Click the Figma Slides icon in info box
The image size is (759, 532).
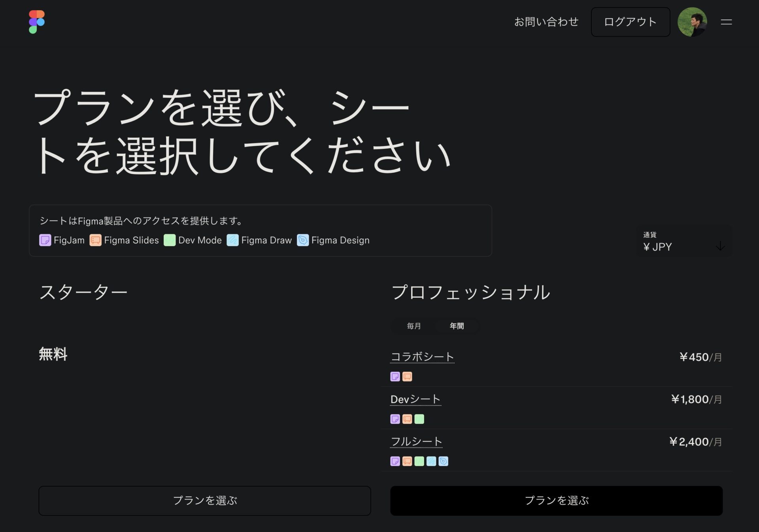(x=95, y=240)
